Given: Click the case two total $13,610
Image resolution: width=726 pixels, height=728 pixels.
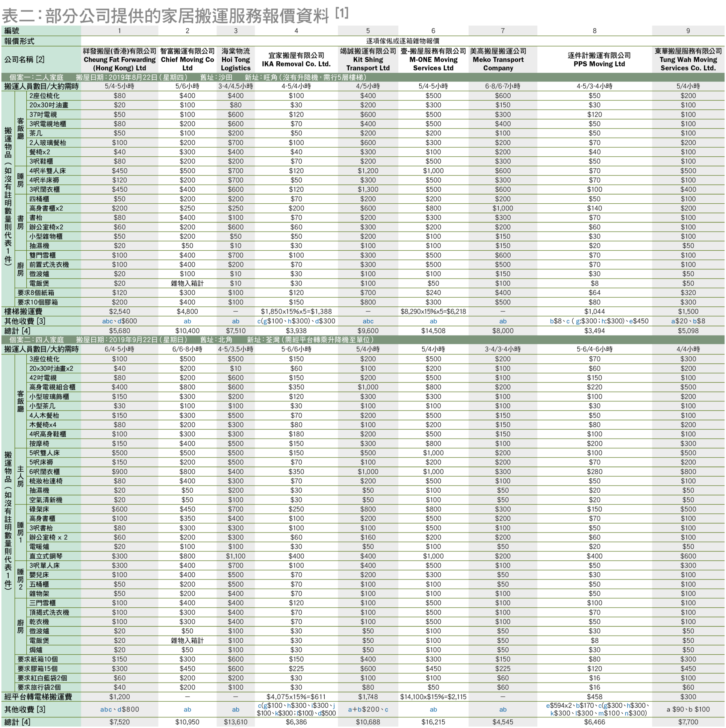Looking at the screenshot, I should [236, 722].
